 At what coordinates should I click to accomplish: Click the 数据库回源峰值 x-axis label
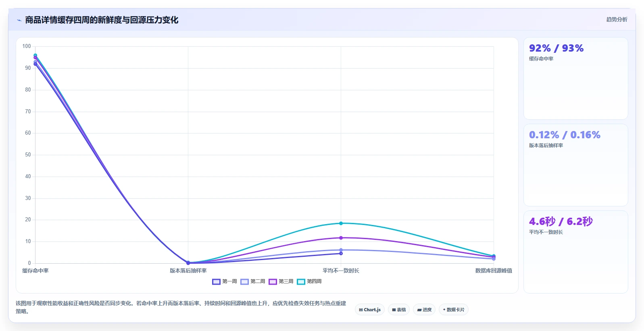click(494, 271)
